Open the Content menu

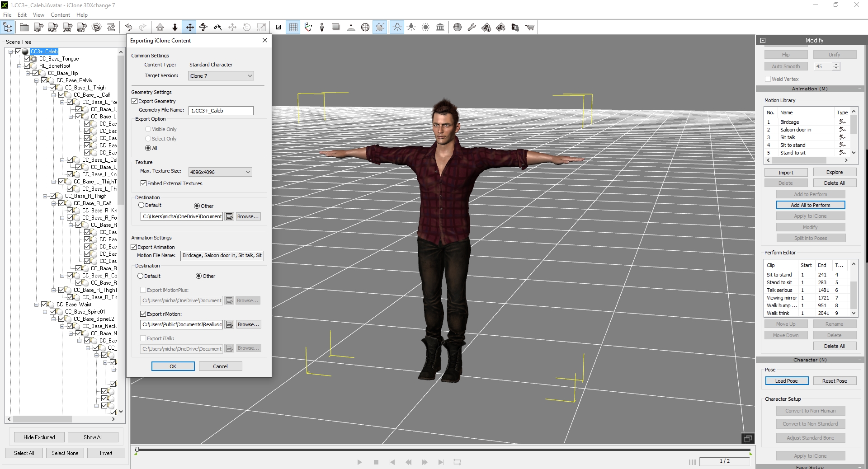[x=60, y=15]
